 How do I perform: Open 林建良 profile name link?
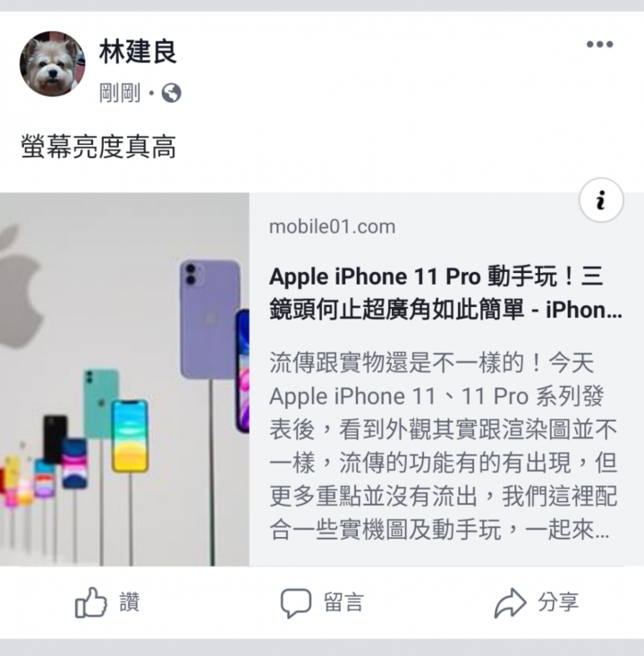138,52
